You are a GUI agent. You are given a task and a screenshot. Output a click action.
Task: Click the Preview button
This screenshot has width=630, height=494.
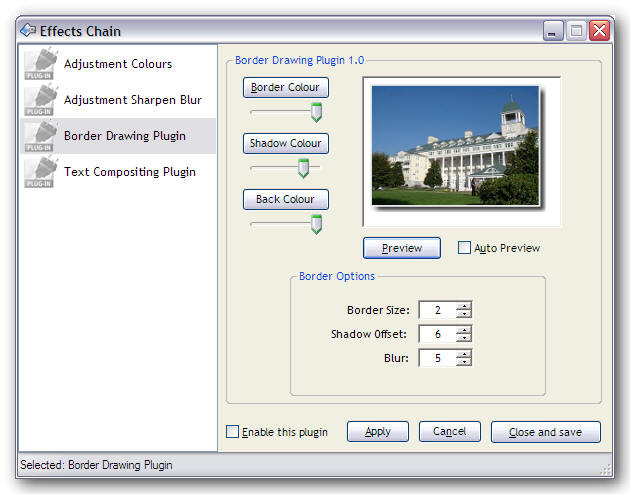402,248
